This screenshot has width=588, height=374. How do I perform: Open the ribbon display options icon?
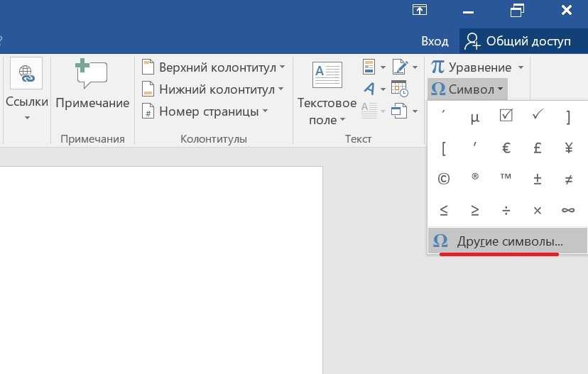pos(420,10)
